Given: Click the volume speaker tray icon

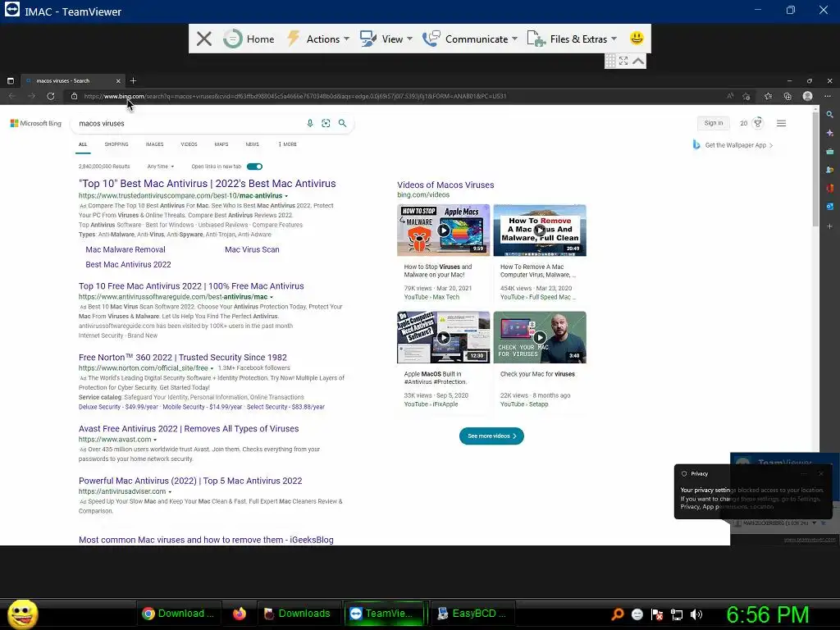Looking at the screenshot, I should click(x=696, y=614).
